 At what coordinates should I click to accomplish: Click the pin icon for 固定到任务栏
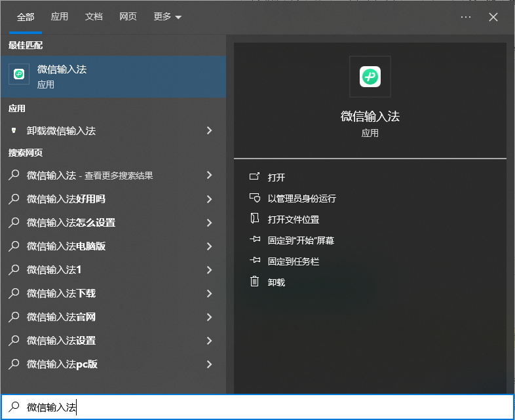click(255, 260)
